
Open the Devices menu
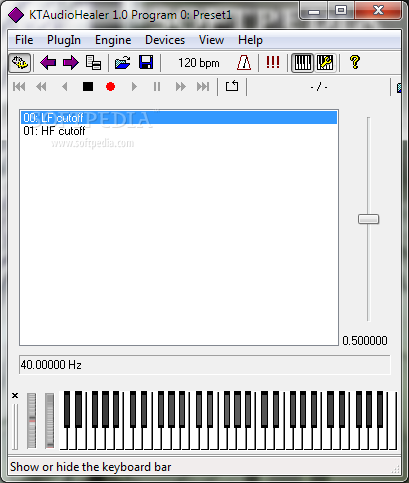pyautogui.click(x=165, y=40)
